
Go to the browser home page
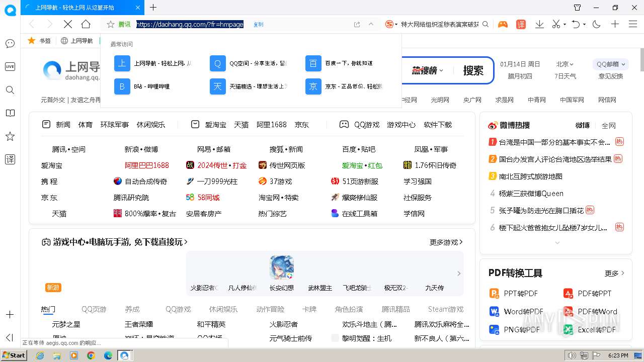86,24
